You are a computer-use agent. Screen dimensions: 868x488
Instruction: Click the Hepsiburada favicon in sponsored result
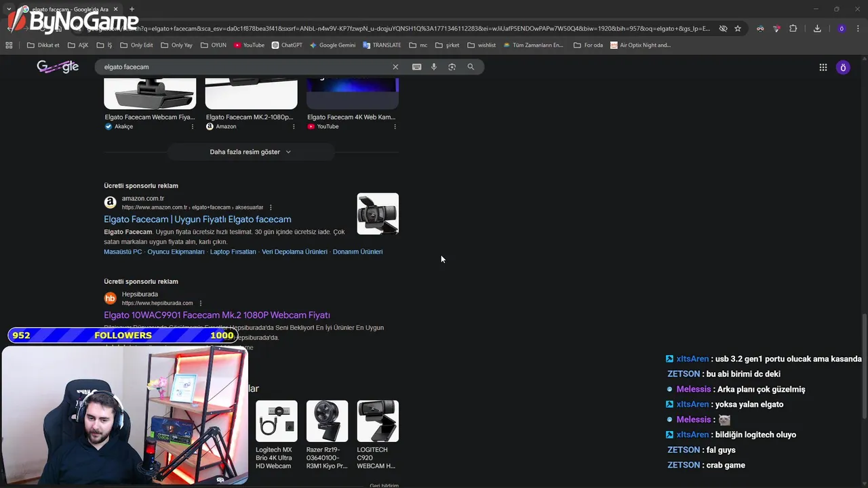[110, 298]
